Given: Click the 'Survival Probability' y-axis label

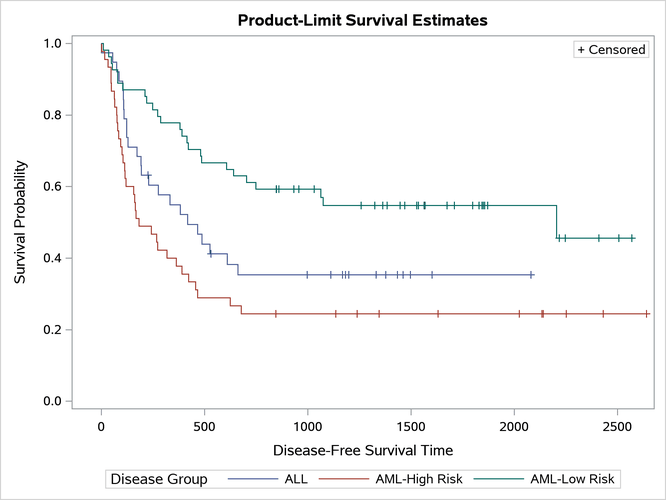Looking at the screenshot, I should pyautogui.click(x=20, y=220).
